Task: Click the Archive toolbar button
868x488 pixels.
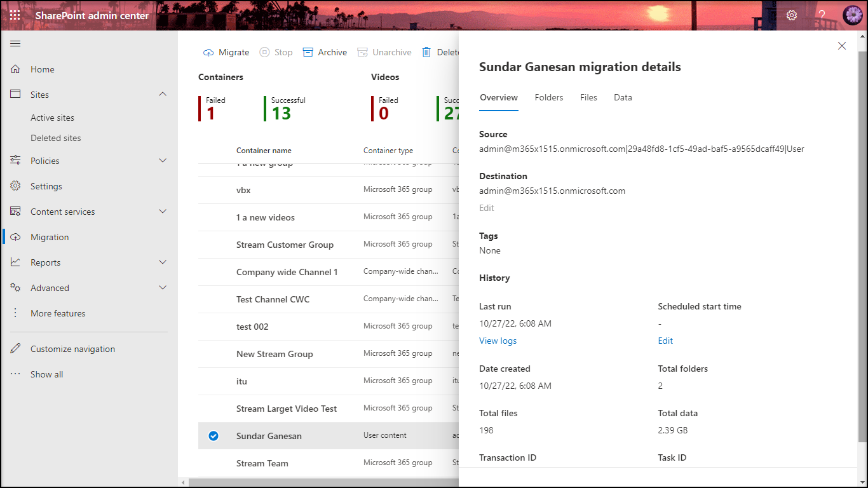Action: [325, 52]
